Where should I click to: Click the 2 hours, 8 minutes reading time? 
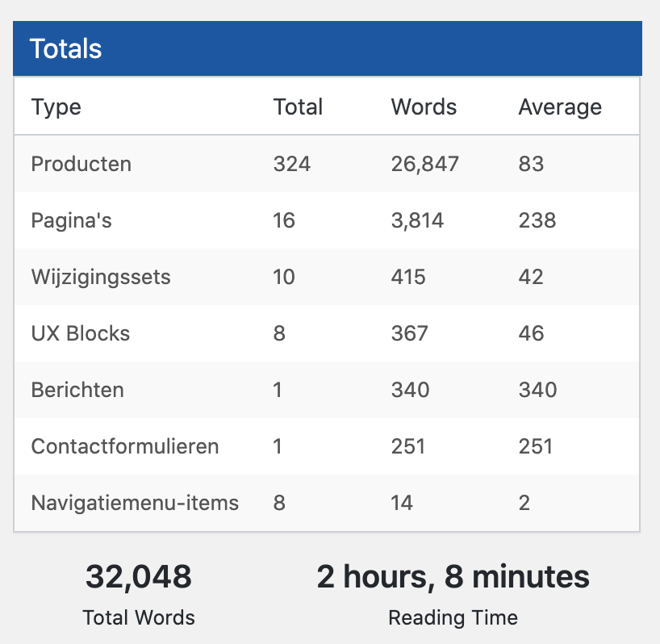tap(453, 577)
